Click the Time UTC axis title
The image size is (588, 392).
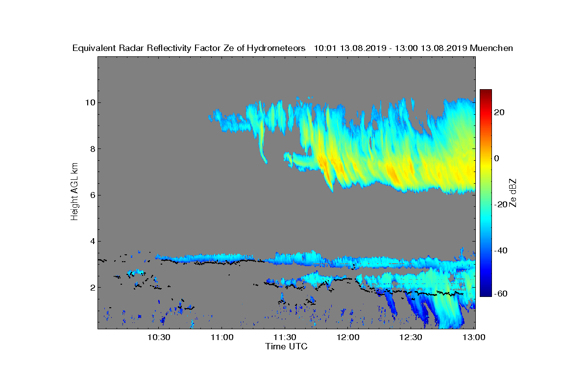pyautogui.click(x=287, y=346)
